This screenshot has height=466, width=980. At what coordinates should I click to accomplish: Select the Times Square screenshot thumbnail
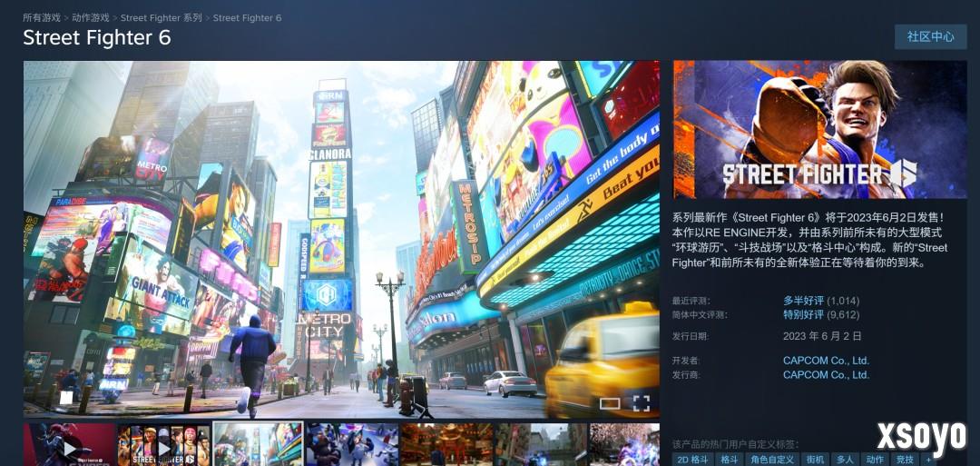click(x=258, y=445)
